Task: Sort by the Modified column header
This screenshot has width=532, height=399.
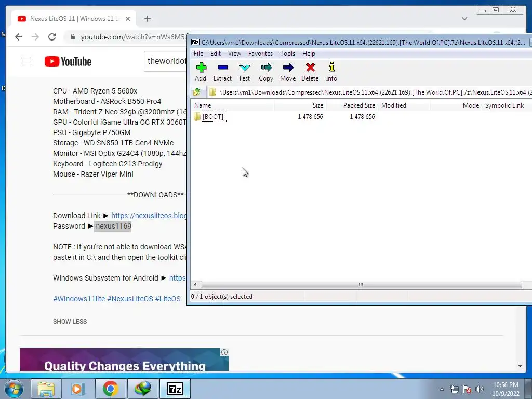Action: coord(404,105)
